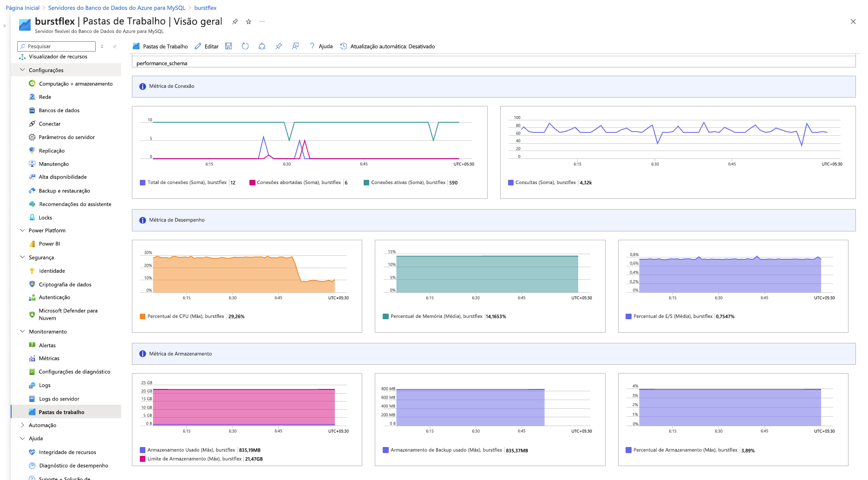The width and height of the screenshot is (868, 480).
Task: Collapse the Monitoramento section
Action: [22, 332]
